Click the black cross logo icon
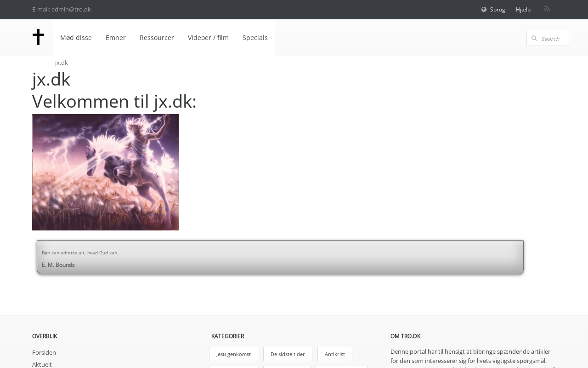The height and width of the screenshot is (368, 588). (38, 37)
